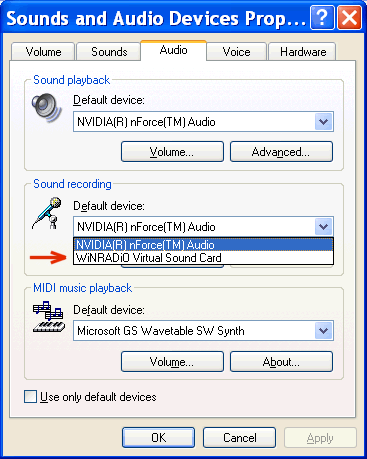
Task: Click the dialog title bar text
Action: (156, 18)
